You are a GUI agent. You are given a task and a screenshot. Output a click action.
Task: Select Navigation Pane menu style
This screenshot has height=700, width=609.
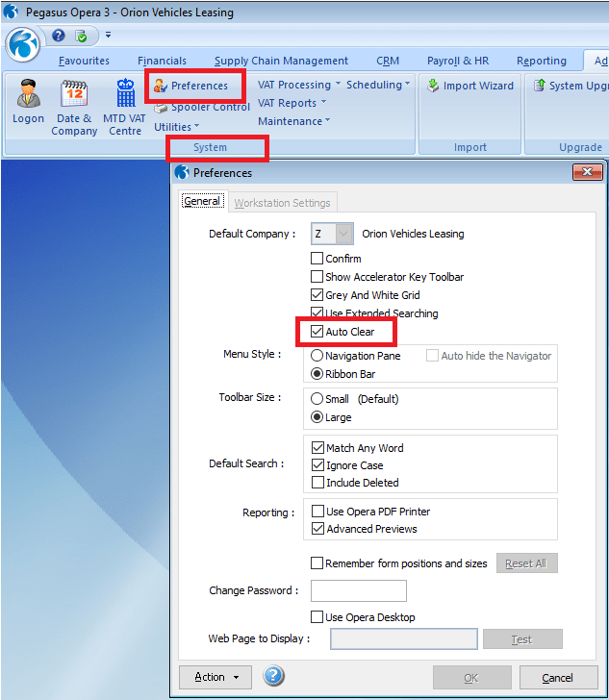[x=317, y=356]
